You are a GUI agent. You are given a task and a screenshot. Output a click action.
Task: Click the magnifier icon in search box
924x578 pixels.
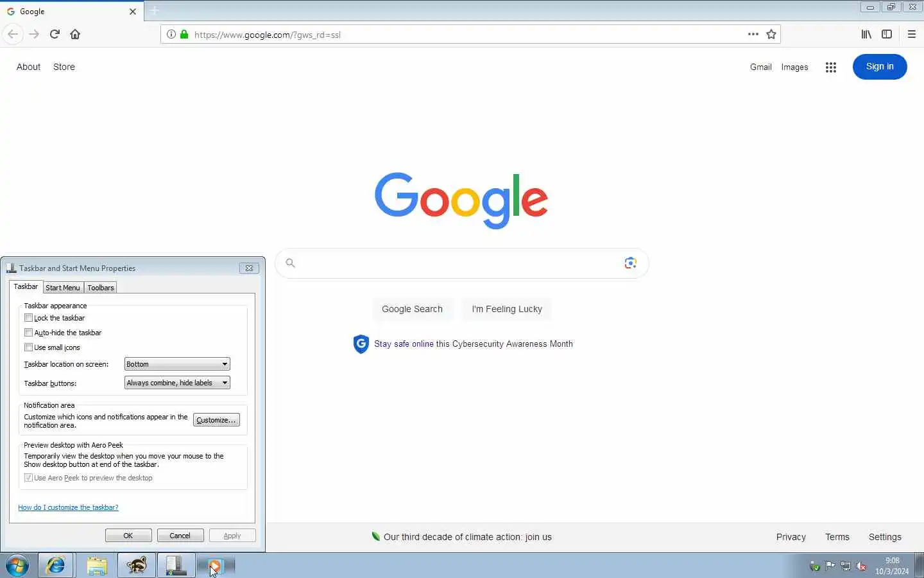(290, 263)
